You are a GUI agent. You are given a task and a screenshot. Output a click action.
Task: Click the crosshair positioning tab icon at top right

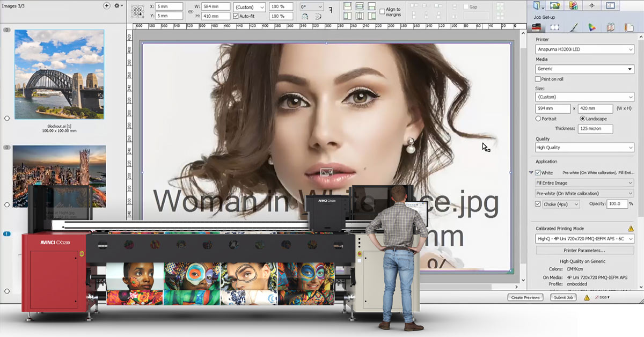[x=591, y=5]
